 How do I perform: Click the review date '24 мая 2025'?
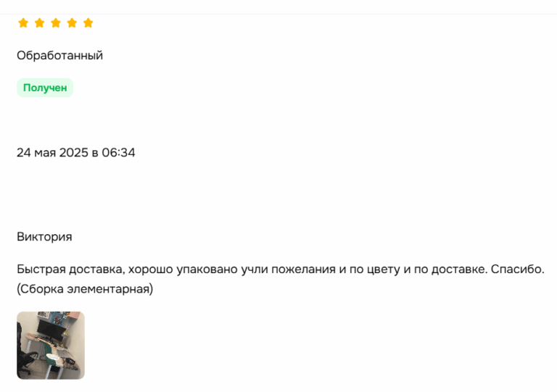pos(52,153)
